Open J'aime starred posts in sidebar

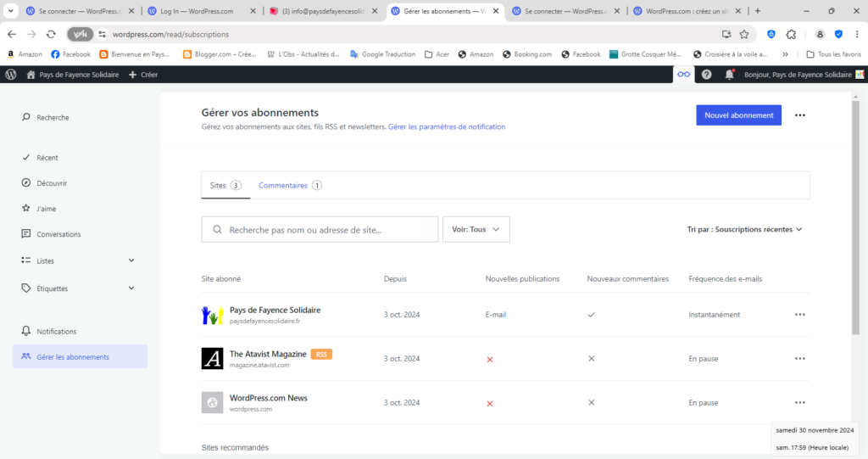pos(46,209)
